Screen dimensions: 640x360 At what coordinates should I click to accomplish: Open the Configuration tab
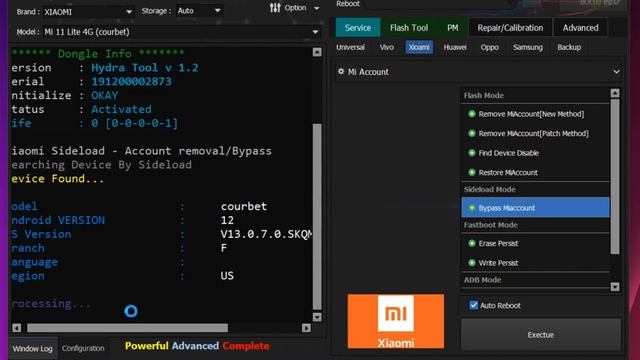tap(83, 348)
